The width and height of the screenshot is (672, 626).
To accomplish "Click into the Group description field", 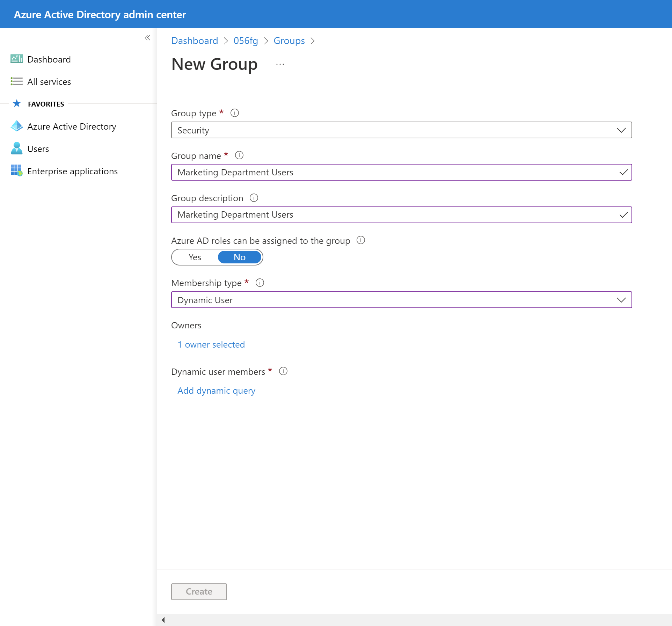I will (x=395, y=215).
